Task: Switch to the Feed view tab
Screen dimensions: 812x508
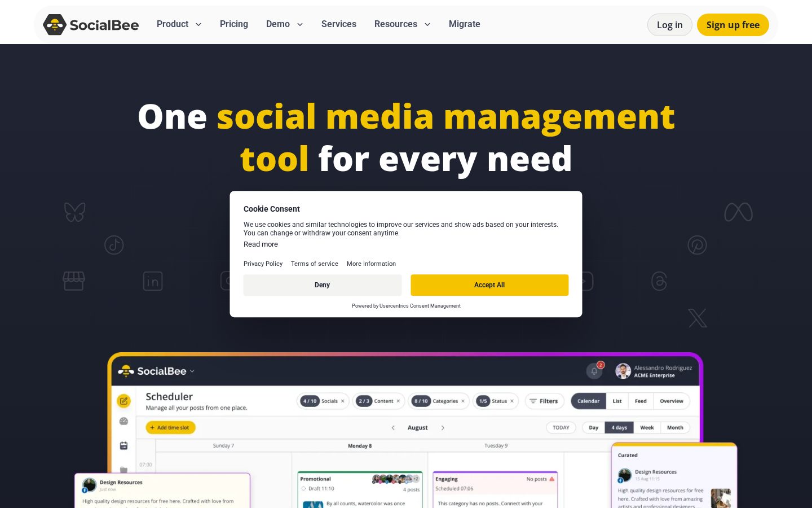Action: click(x=641, y=401)
